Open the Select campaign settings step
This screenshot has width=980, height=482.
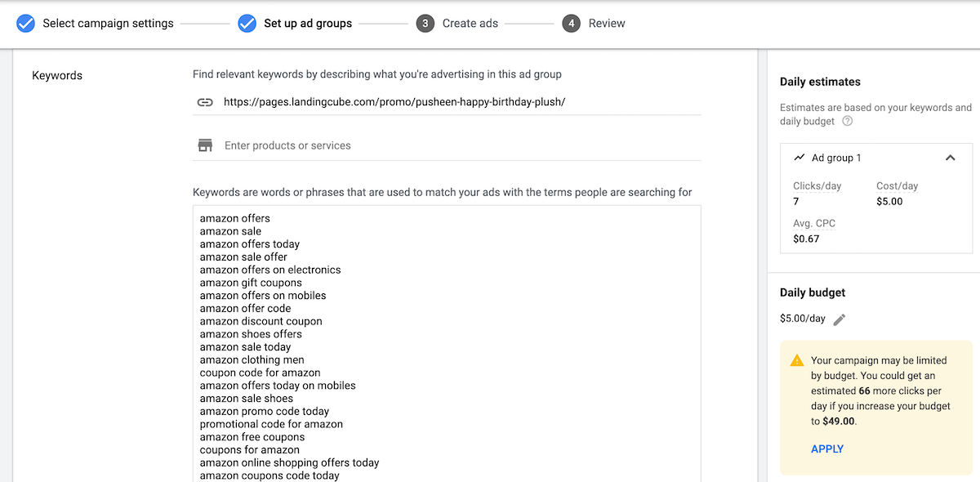point(108,23)
